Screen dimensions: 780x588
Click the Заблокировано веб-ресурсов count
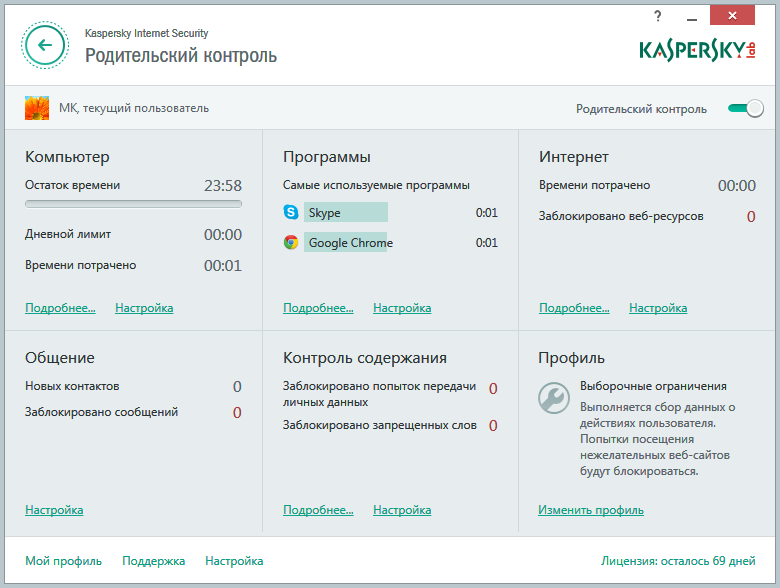click(x=751, y=216)
